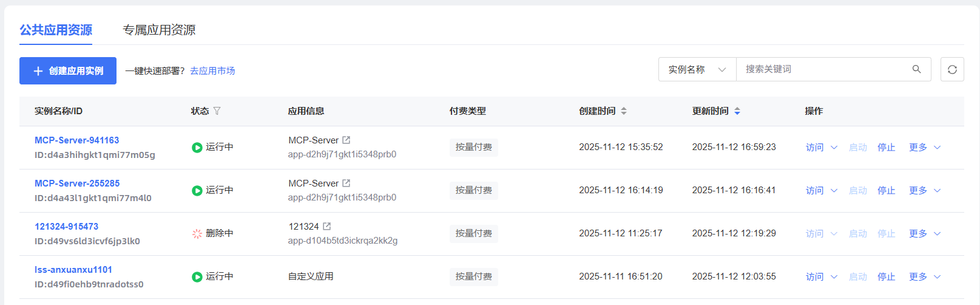Open external link icon for first MCP-Server app
The height and width of the screenshot is (305, 980).
click(x=346, y=140)
